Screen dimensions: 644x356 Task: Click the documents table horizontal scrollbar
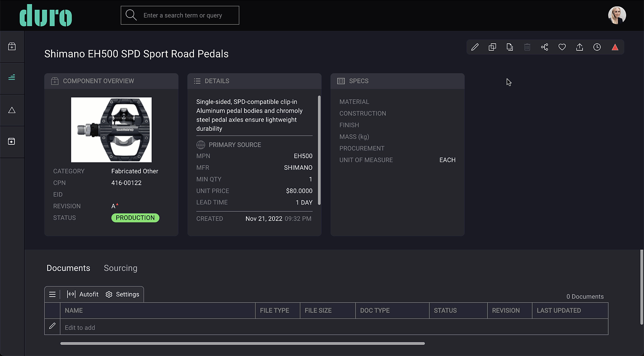coord(243,343)
